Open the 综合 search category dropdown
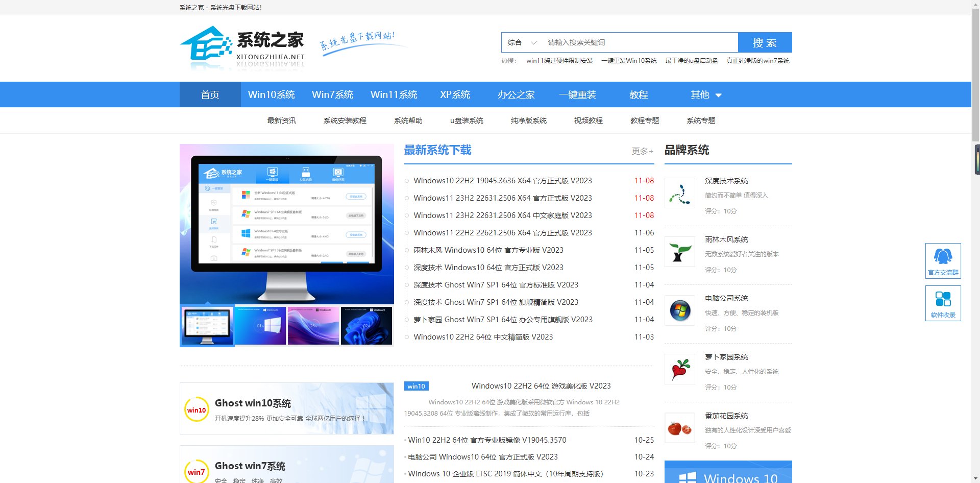980x483 pixels. pyautogui.click(x=522, y=42)
